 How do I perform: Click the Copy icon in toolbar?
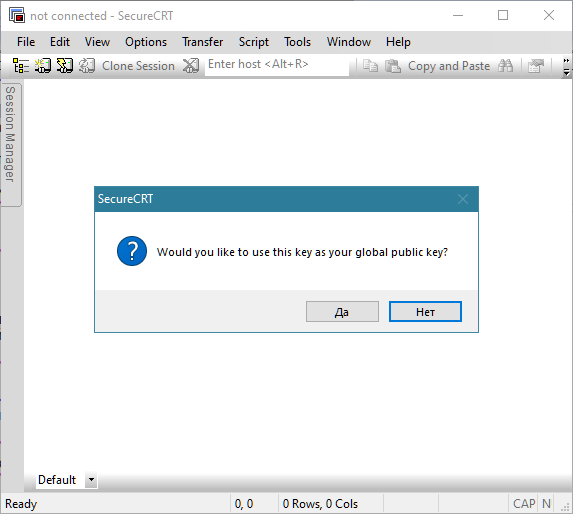click(x=370, y=66)
